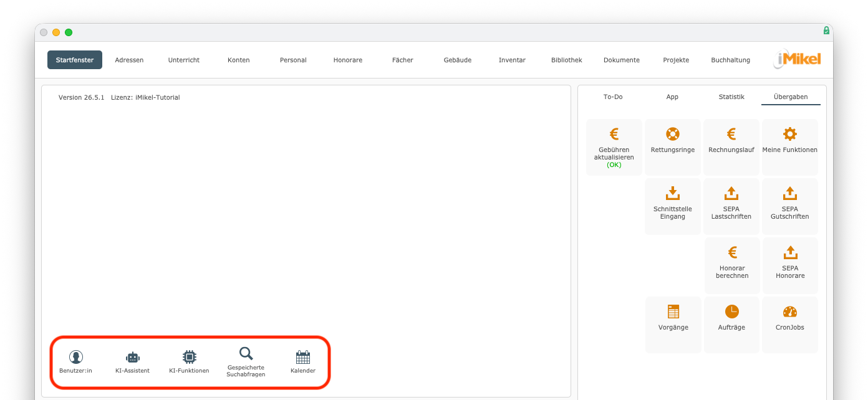Switch to the App tab
Image resolution: width=868 pixels, height=400 pixels.
coord(672,97)
